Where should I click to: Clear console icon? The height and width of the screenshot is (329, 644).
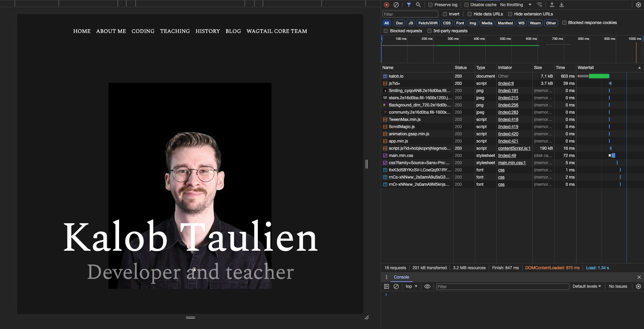[x=396, y=286]
